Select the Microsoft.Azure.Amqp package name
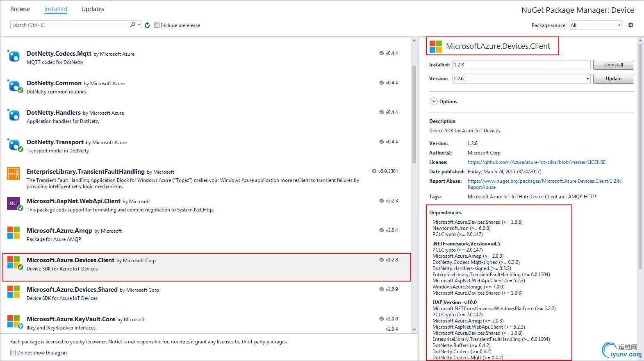The width and height of the screenshot is (644, 361). pos(59,231)
